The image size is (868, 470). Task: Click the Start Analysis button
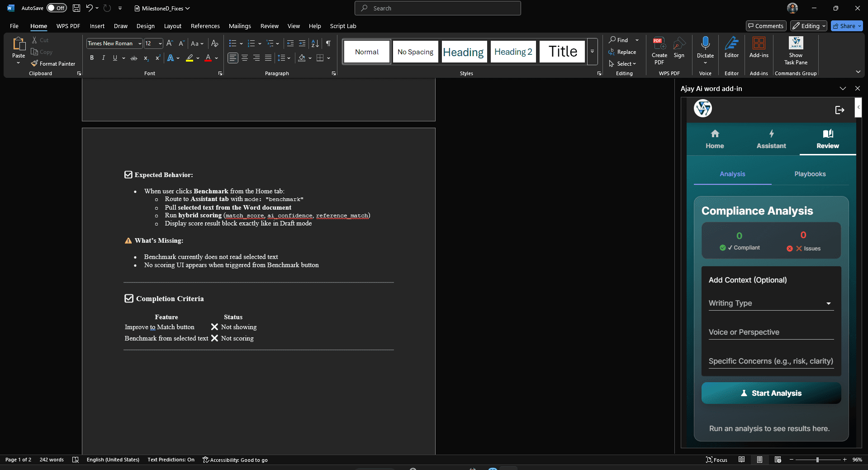coord(771,393)
